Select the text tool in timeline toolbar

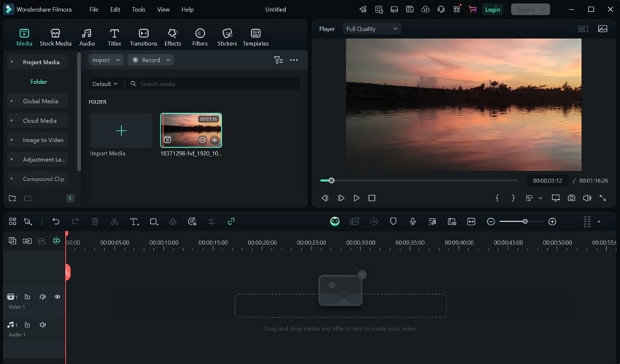134,222
